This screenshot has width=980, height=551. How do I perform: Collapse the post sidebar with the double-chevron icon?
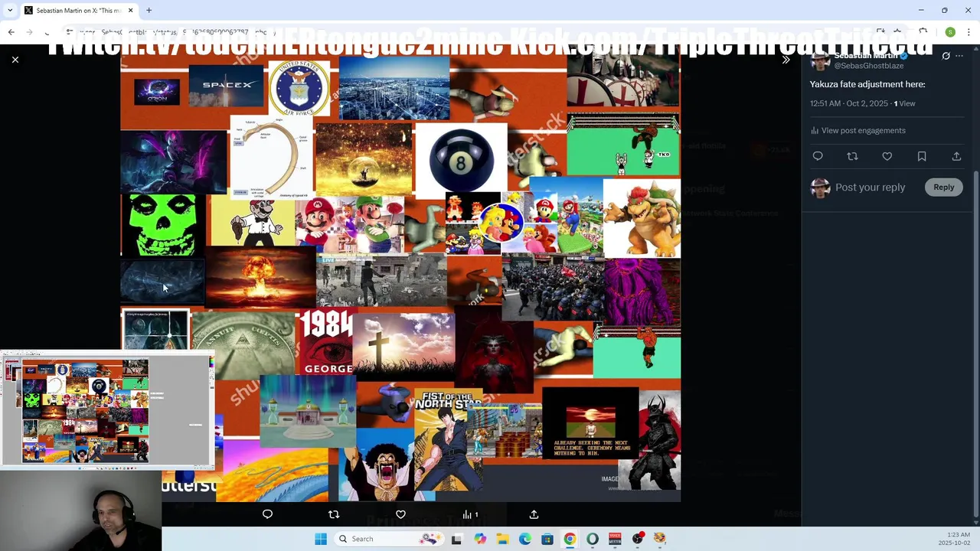(786, 60)
